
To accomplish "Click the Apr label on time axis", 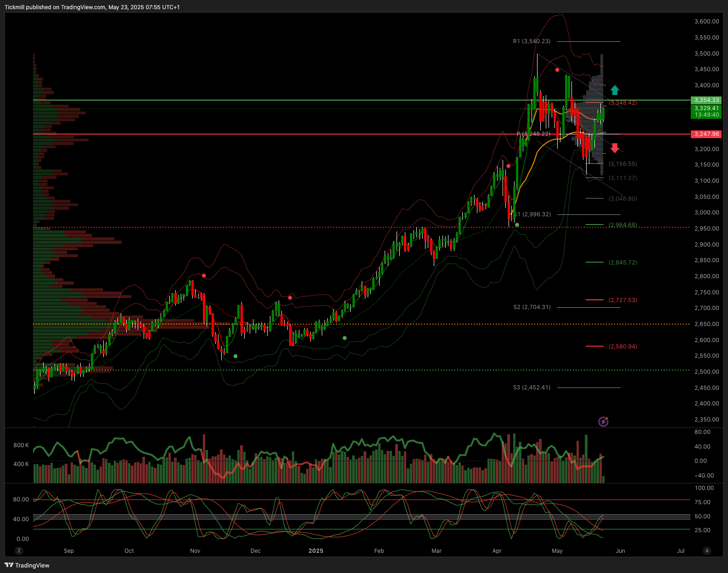I will coord(497,551).
